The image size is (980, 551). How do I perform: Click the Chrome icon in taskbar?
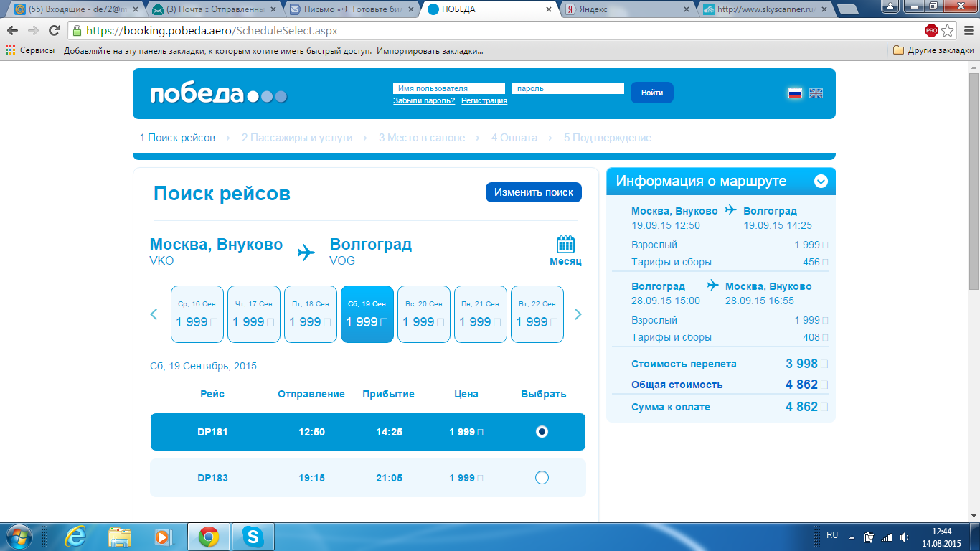209,537
